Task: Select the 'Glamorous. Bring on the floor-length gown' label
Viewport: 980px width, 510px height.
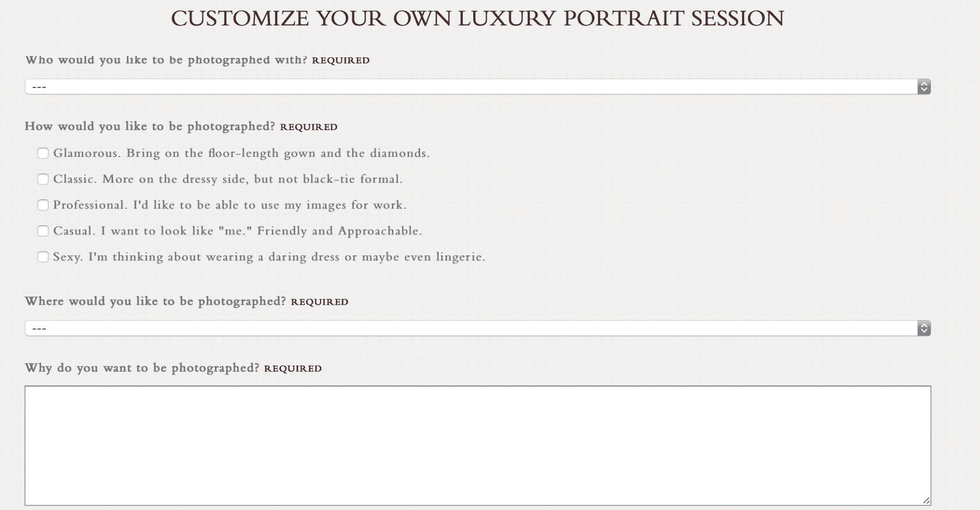Action: (241, 153)
